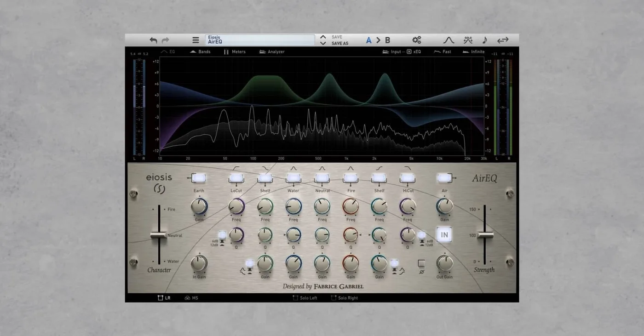Toggle the Earth band switch
This screenshot has width=644, height=336.
point(199,178)
